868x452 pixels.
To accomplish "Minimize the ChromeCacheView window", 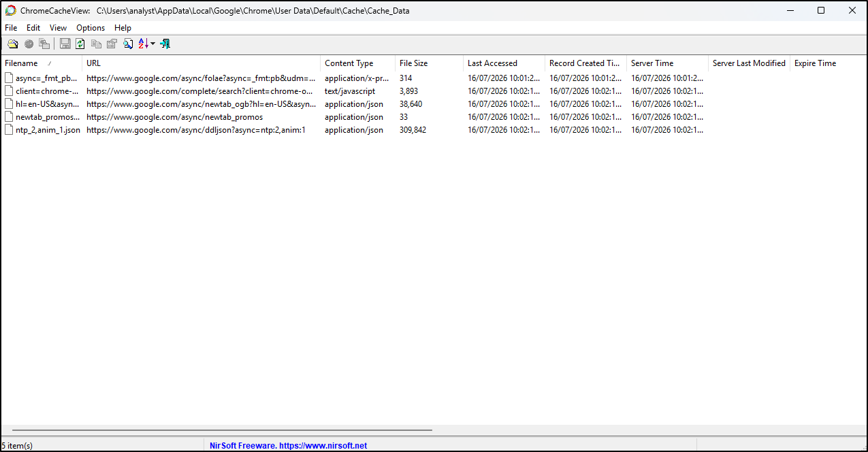I will pos(790,10).
